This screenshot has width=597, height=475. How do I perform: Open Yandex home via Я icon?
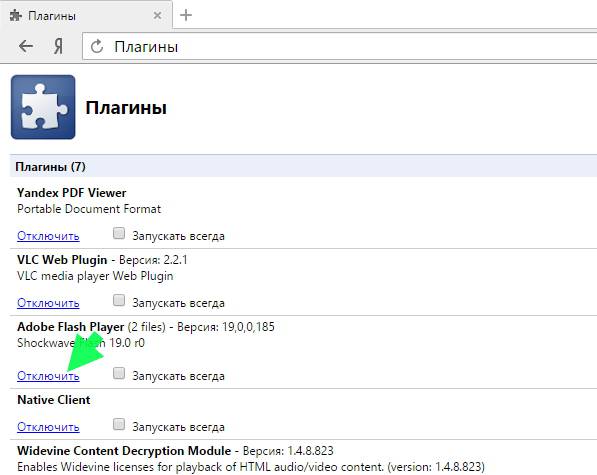pyautogui.click(x=58, y=46)
